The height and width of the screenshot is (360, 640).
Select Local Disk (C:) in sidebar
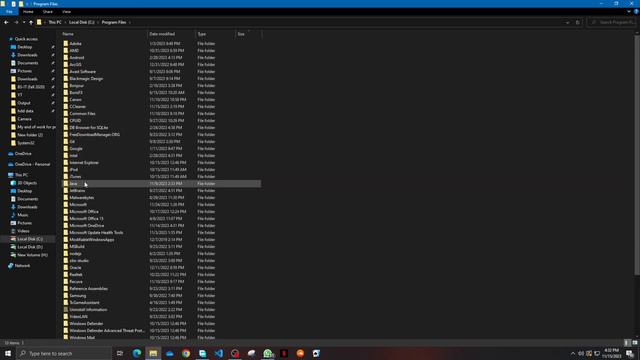coord(30,239)
